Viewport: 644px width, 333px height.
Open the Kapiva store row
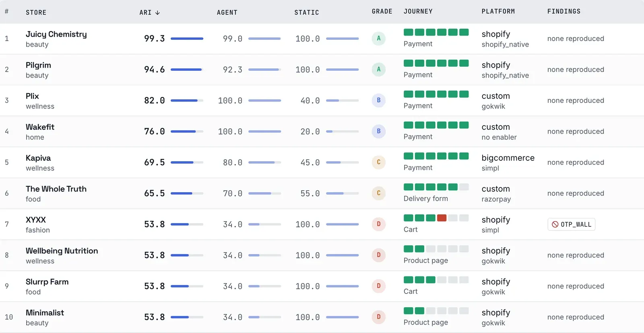(322, 162)
